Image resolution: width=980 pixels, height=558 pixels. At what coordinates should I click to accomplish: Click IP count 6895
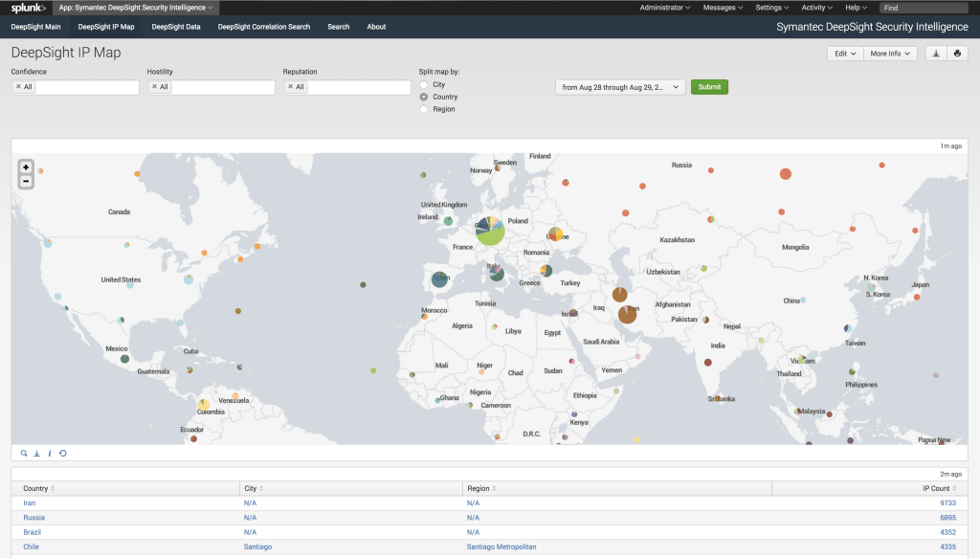click(x=947, y=518)
